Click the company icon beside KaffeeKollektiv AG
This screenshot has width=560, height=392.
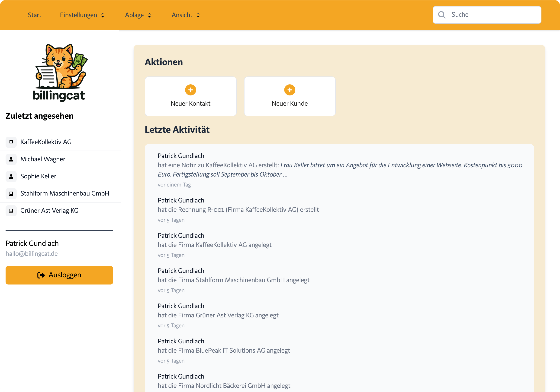point(11,142)
